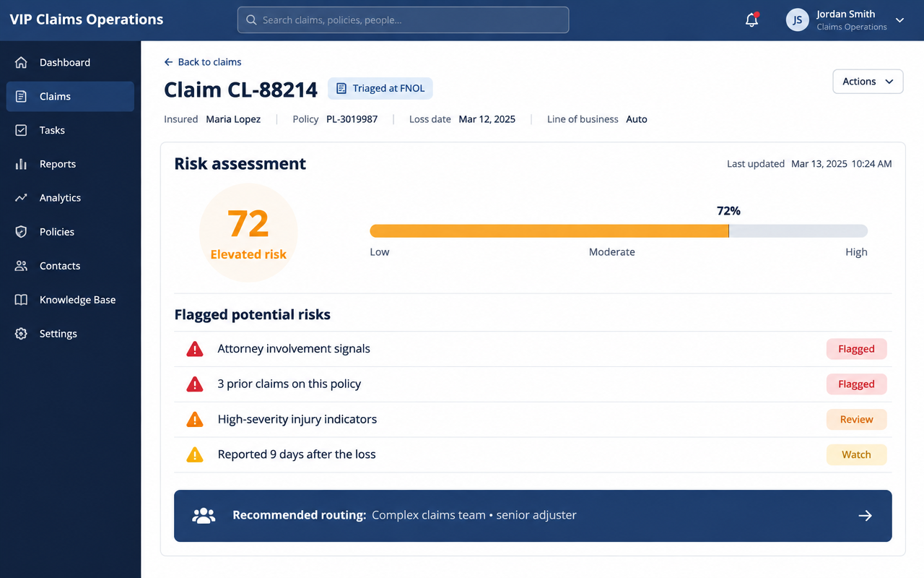Viewport: 924px width, 578px height.
Task: Follow the Back to claims link
Action: pyautogui.click(x=203, y=62)
